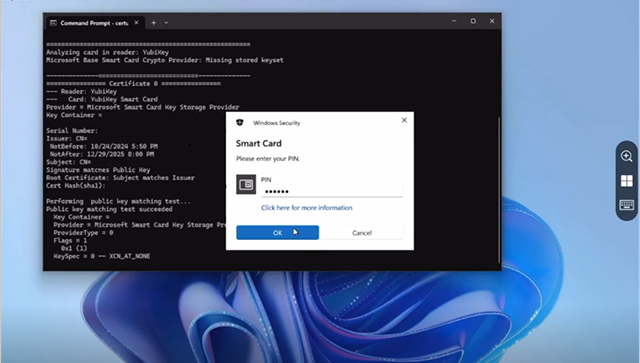Click the 'NotAfter: 12/29/2025 8:00 PM' line
Screen dimensions: 640x363
tap(102, 154)
